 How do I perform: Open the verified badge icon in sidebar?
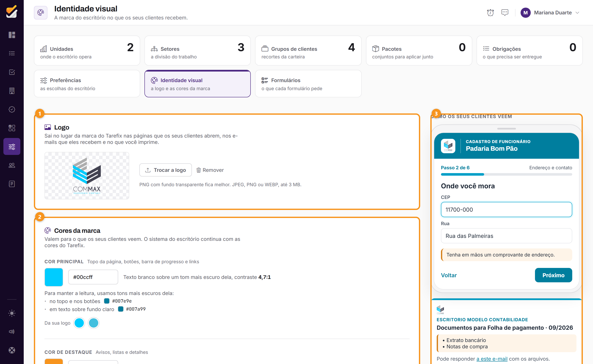coord(12,109)
